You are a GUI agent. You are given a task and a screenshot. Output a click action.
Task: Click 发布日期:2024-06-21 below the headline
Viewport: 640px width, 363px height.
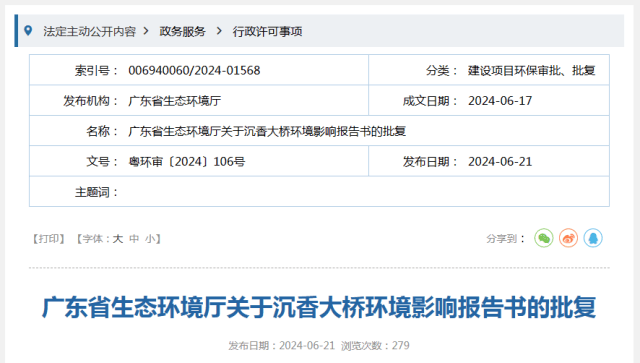tap(282, 345)
